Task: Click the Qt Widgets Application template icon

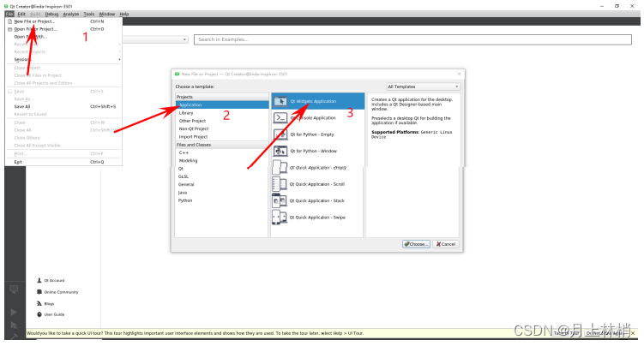Action: coord(280,101)
